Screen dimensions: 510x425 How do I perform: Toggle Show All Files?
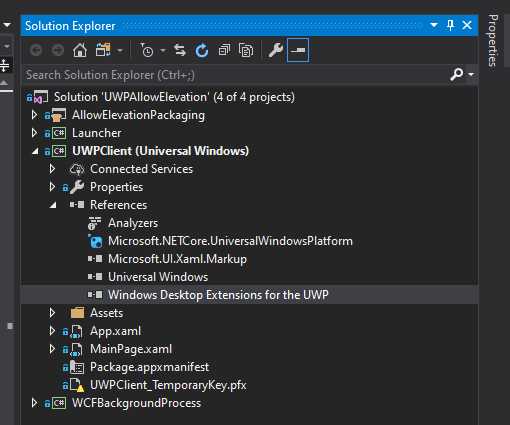(246, 50)
